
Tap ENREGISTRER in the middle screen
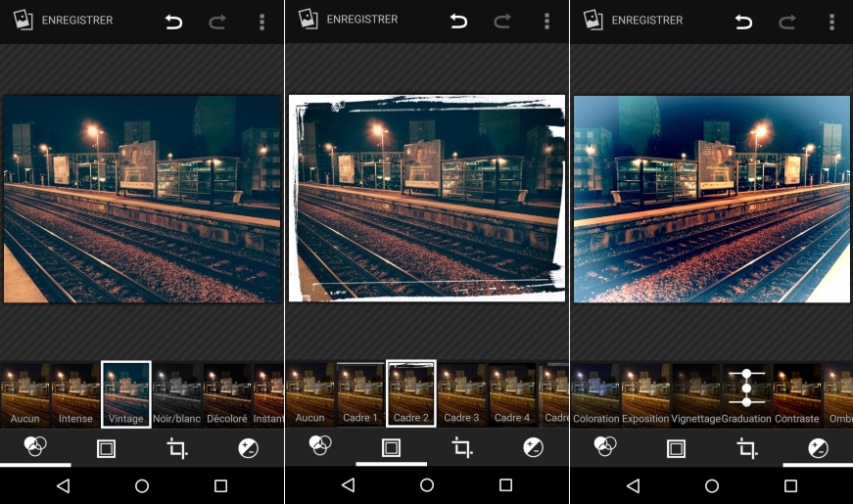tap(362, 20)
